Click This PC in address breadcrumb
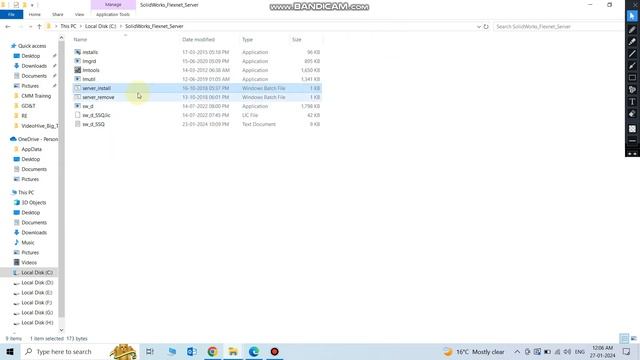Viewport: 640px width, 360px height. 68,26
